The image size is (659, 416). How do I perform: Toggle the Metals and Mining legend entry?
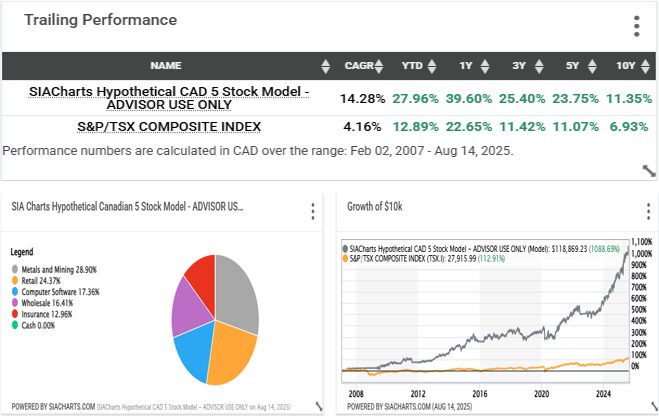(56, 270)
